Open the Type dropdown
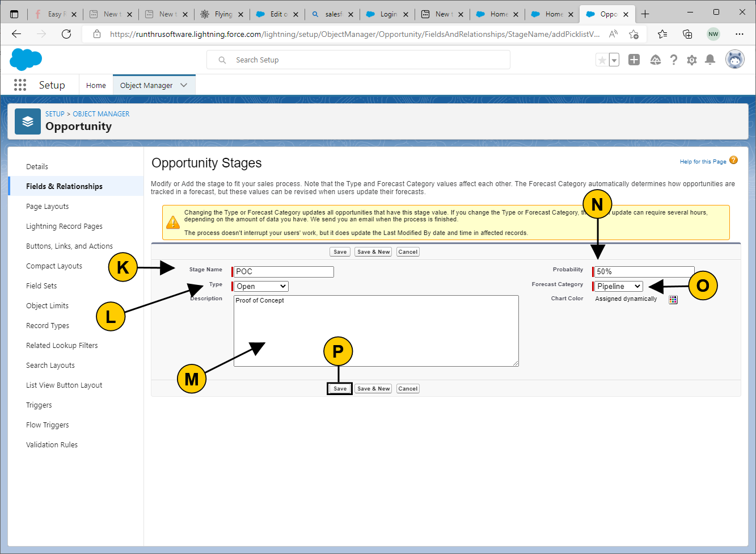Screen dimensions: 756x554 tap(261, 287)
